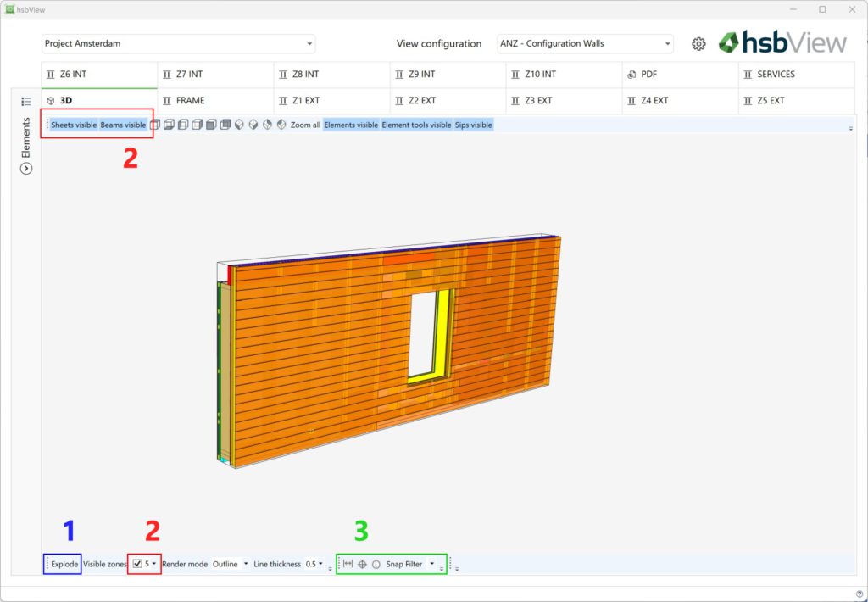Click the sixth shaded cube view icon
Viewport: 868px width, 602px height.
pyautogui.click(x=225, y=125)
